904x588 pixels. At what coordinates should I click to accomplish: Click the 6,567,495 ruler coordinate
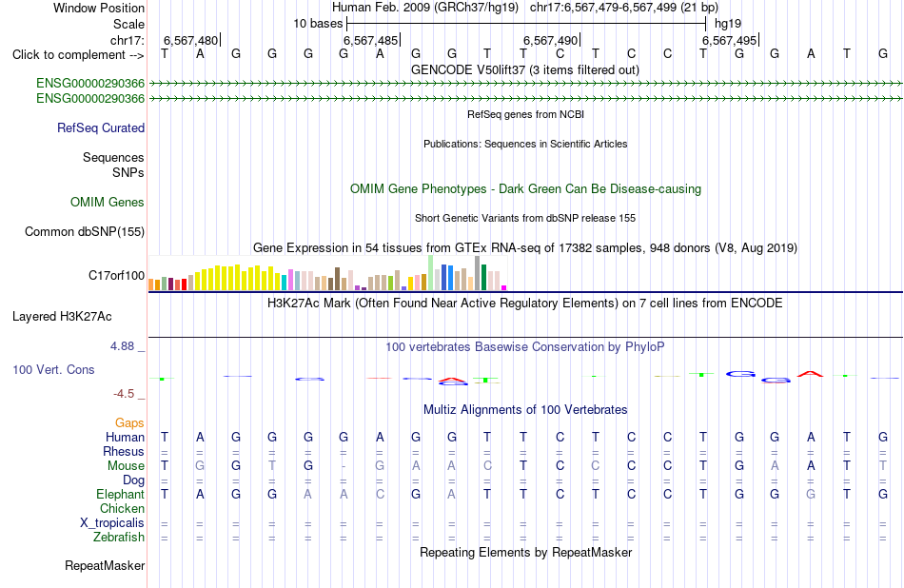click(x=729, y=40)
